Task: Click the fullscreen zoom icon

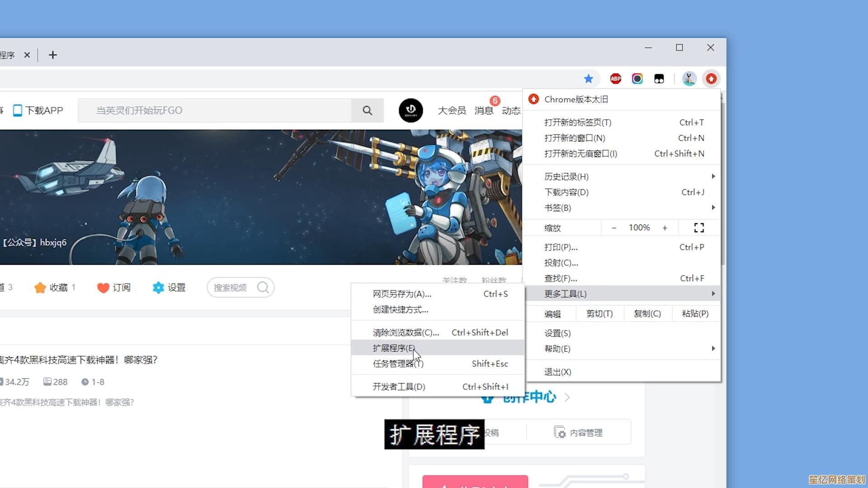Action: [699, 228]
